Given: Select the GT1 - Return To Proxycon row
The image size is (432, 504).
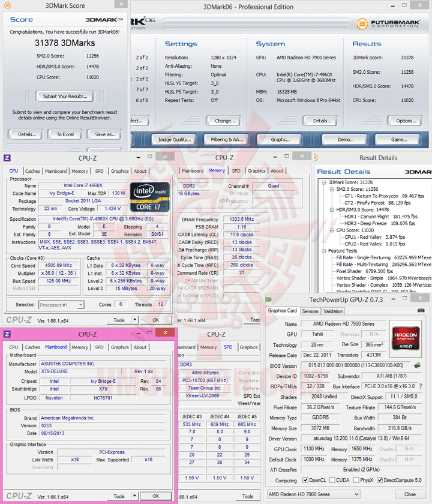Looking at the screenshot, I should (x=384, y=196).
